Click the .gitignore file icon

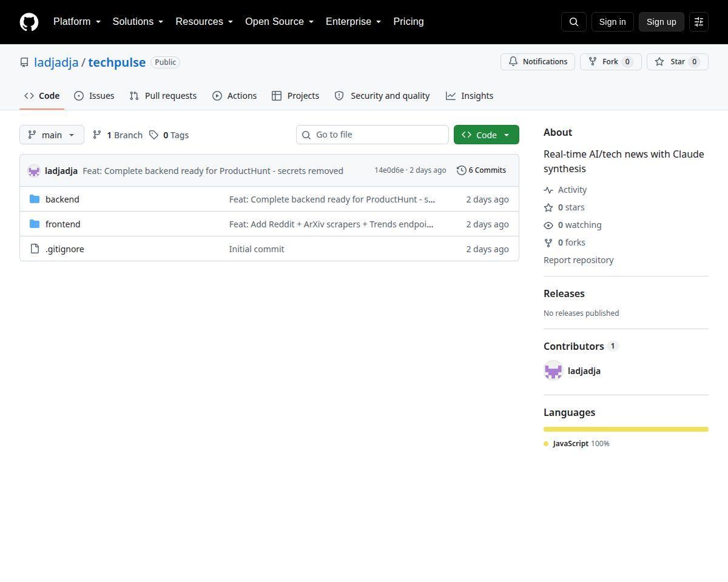coord(35,249)
